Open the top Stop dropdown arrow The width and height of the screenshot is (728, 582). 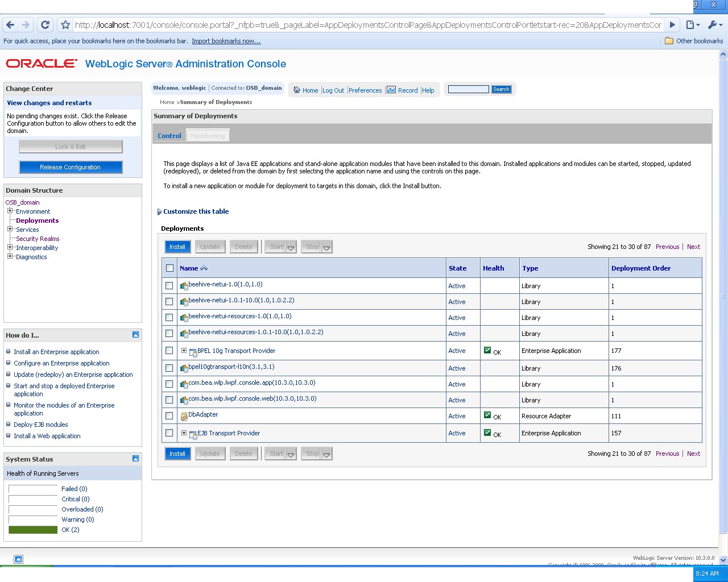326,247
